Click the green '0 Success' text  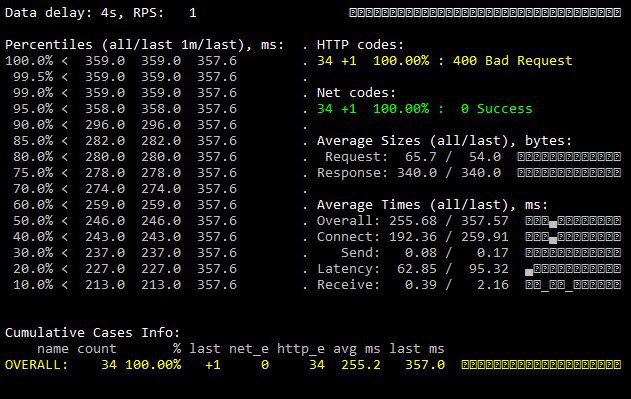(497, 109)
